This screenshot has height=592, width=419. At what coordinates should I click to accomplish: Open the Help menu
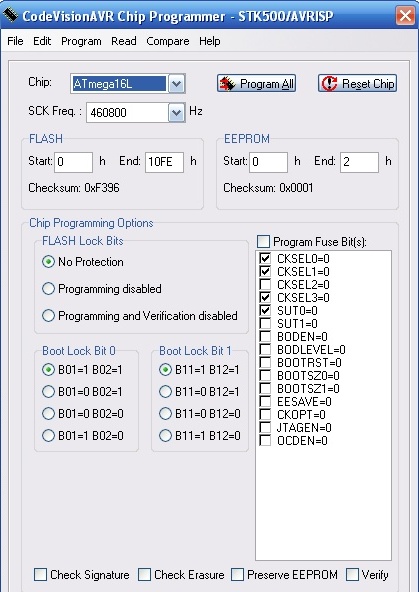point(210,41)
